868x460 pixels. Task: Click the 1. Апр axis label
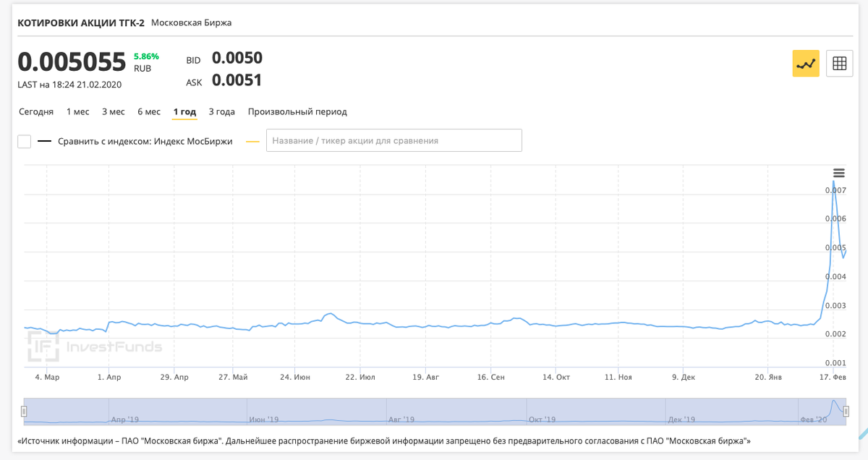pyautogui.click(x=109, y=377)
